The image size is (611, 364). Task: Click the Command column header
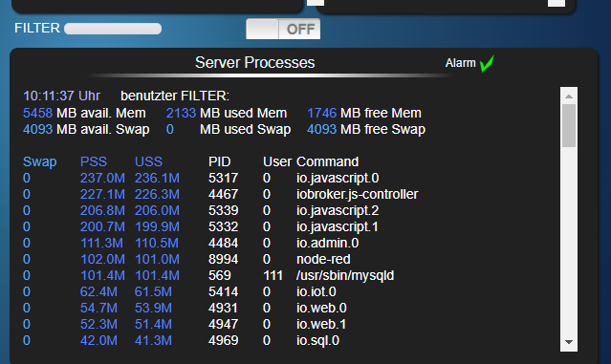(x=327, y=161)
